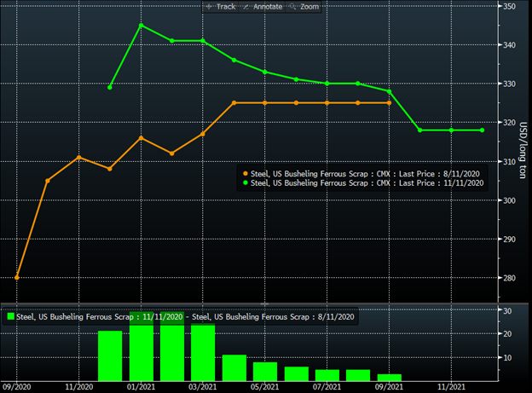Click the 11/2021 x-axis date label
Viewport: 532px width, 393px height.
452,386
